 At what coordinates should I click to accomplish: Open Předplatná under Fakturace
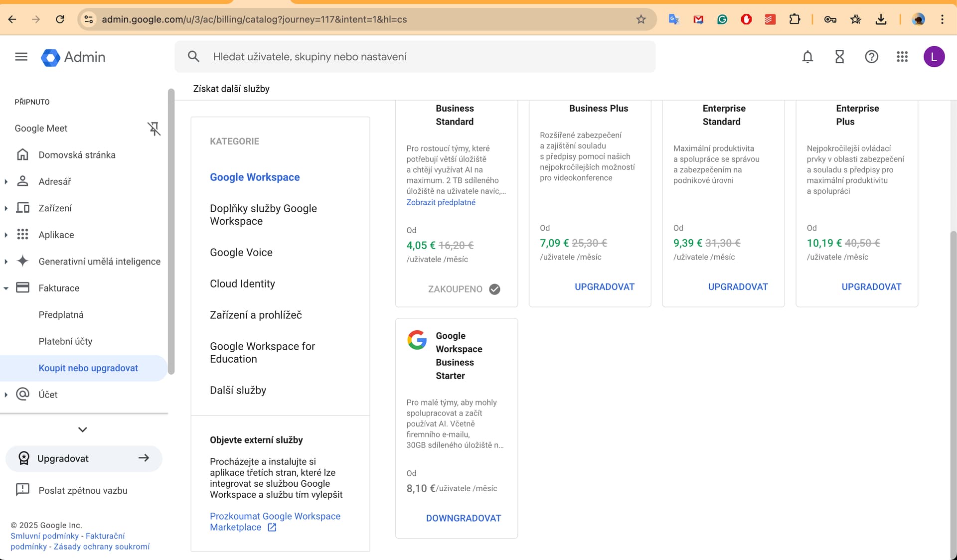point(61,315)
